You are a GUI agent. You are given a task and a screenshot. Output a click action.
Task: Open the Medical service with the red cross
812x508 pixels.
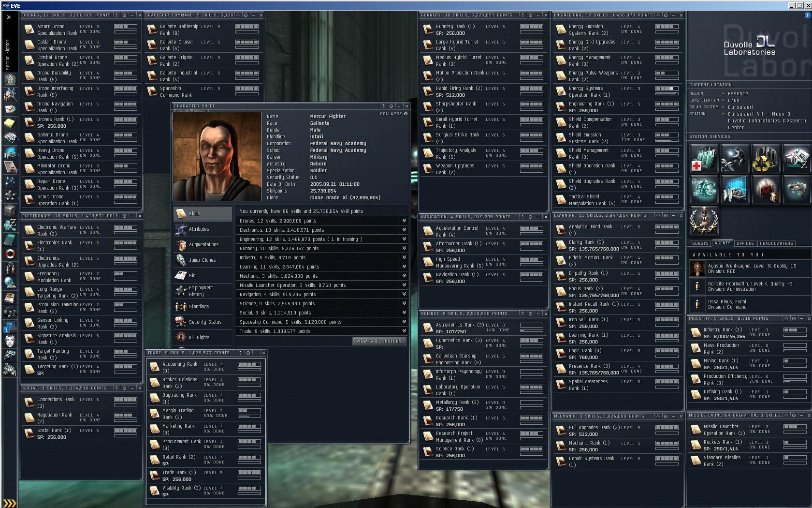coord(704,158)
